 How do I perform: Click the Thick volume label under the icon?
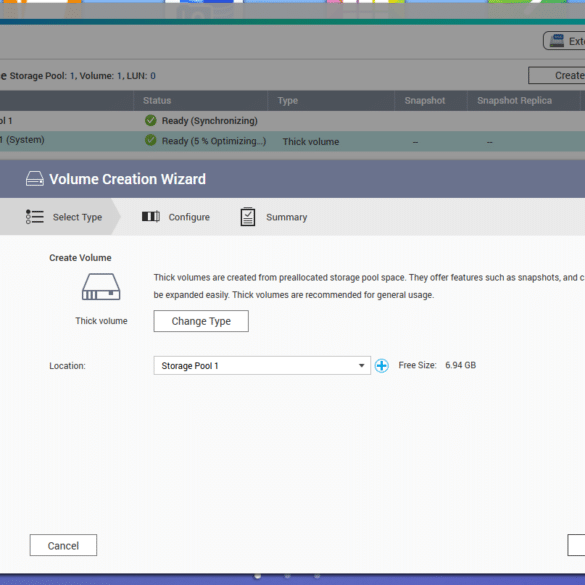(x=101, y=321)
